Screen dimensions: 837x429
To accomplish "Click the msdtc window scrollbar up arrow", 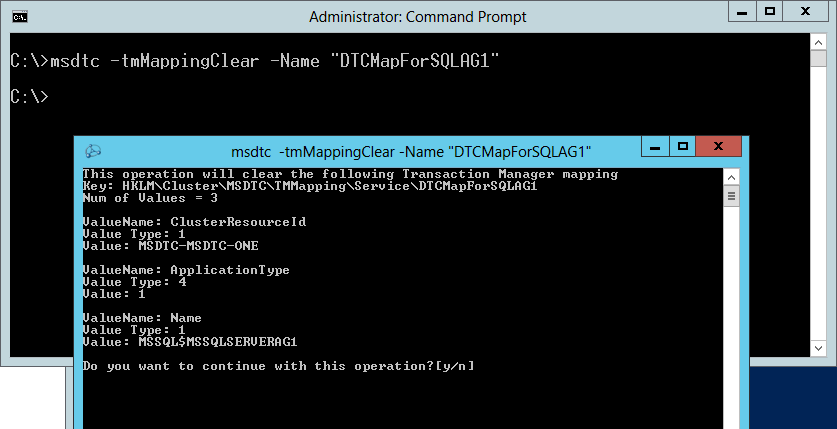I will [x=731, y=178].
